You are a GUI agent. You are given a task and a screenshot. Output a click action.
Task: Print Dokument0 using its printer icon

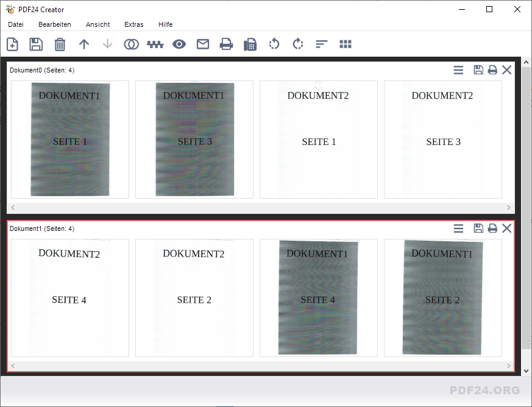pyautogui.click(x=492, y=70)
